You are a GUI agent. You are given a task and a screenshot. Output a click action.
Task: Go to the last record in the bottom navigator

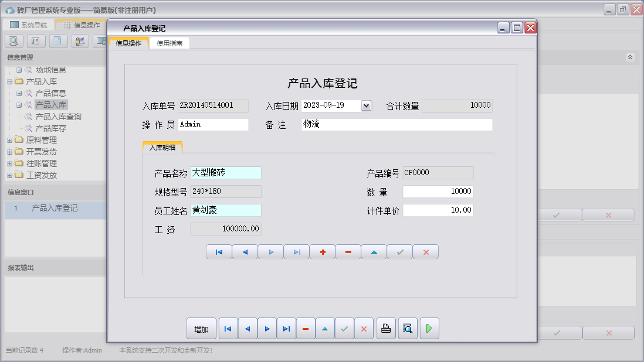[286, 329]
